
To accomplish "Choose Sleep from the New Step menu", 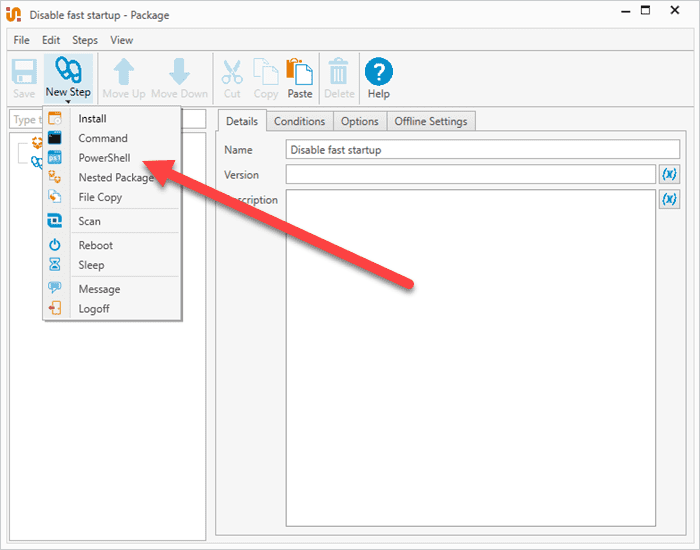I will pos(112,265).
